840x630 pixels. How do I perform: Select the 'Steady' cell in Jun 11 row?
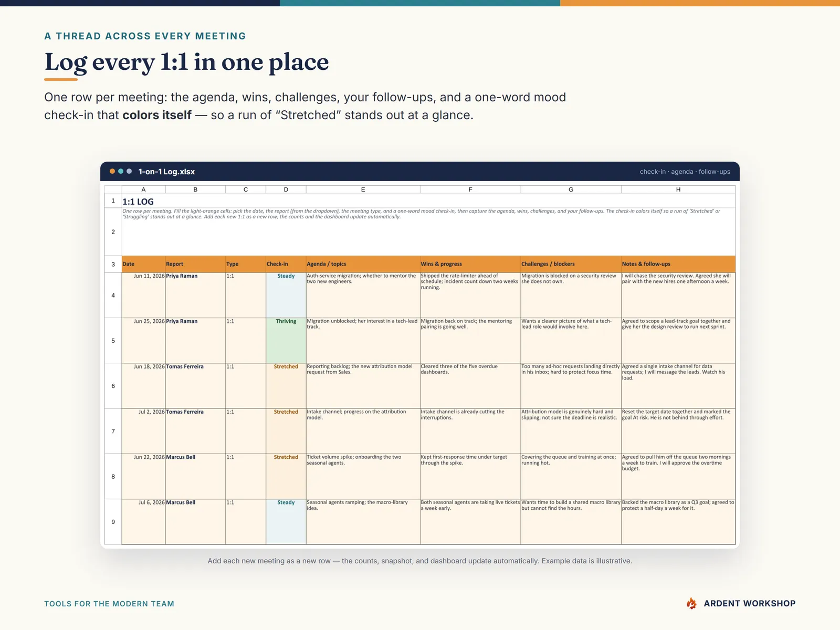[x=286, y=295]
